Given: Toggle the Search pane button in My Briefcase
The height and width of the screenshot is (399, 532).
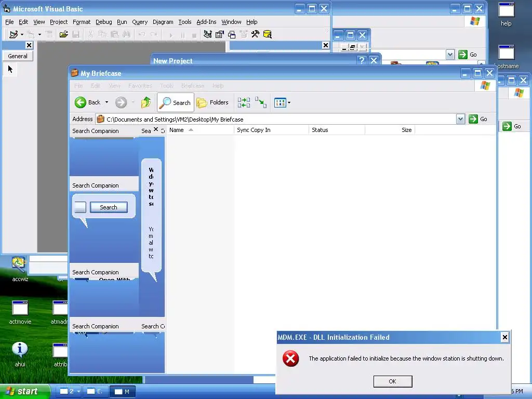Looking at the screenshot, I should tap(176, 102).
